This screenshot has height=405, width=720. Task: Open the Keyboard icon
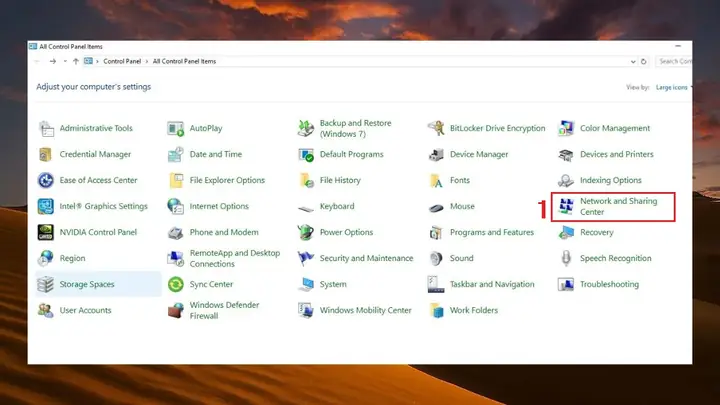[306, 208]
